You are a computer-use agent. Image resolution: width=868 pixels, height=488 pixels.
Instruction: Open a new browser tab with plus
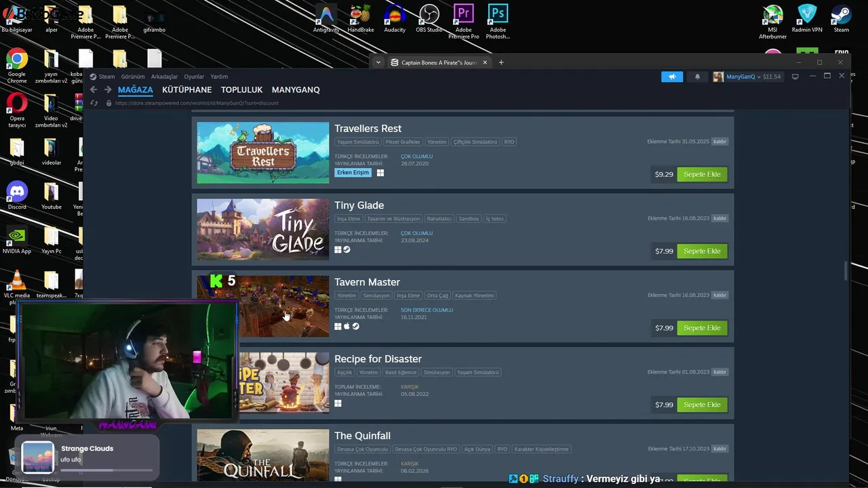[x=501, y=62]
